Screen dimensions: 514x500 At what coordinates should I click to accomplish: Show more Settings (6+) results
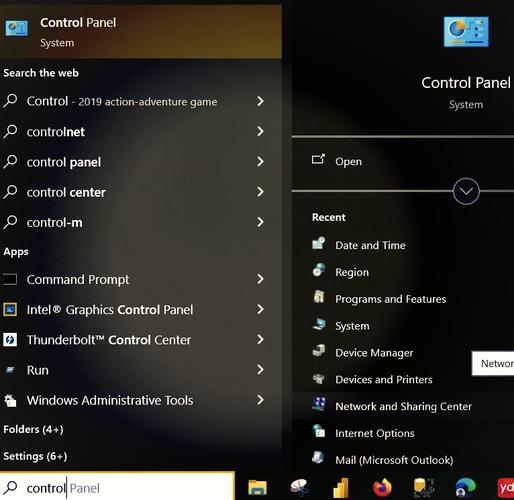click(x=35, y=456)
